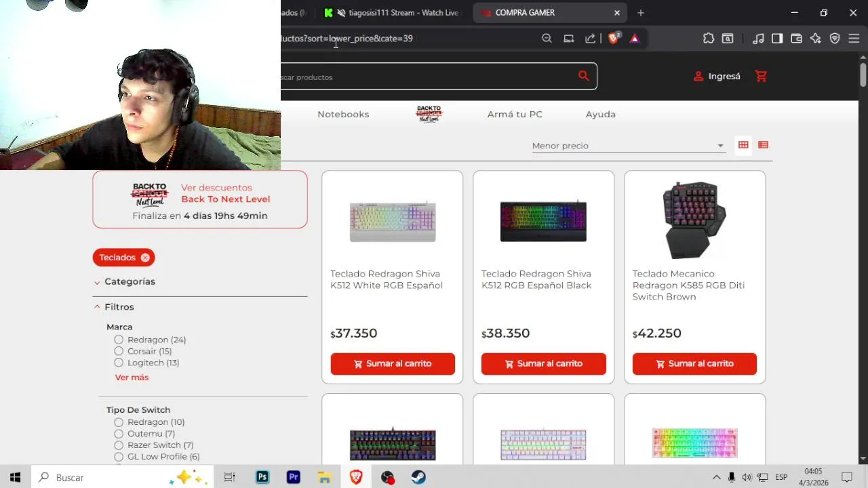868x488 pixels.
Task: Select the Redragon (24) brand filter
Action: (150, 340)
